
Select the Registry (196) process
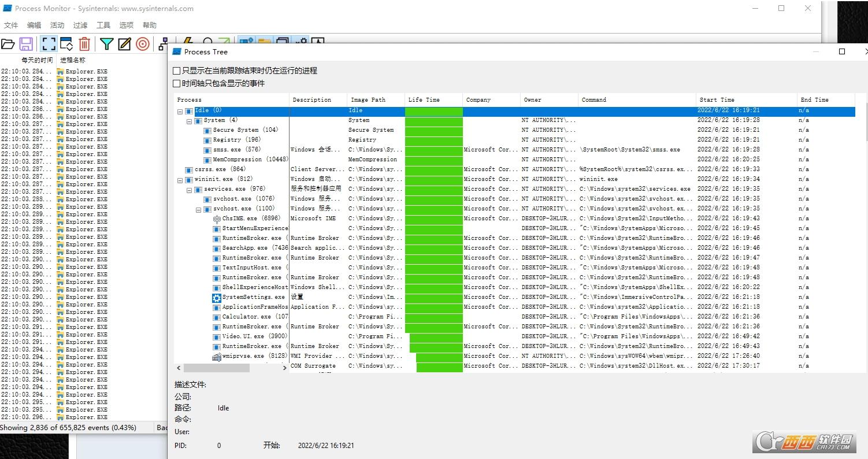[237, 140]
